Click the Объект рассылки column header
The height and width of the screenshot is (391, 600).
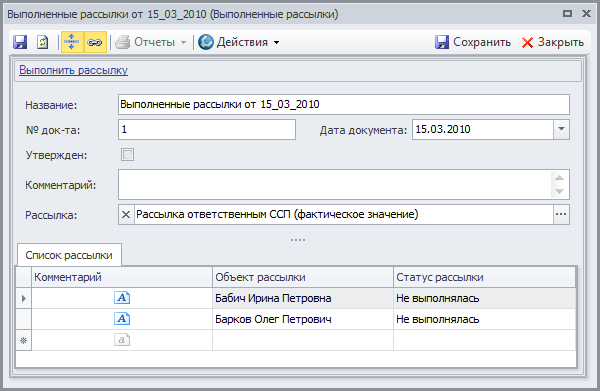coord(303,277)
